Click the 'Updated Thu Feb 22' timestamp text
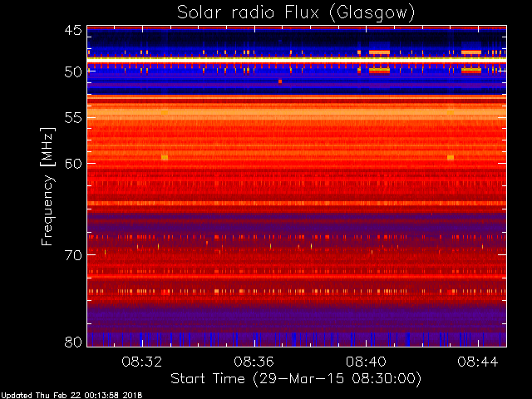Viewport: 532px width, 399px height. [x=71, y=396]
